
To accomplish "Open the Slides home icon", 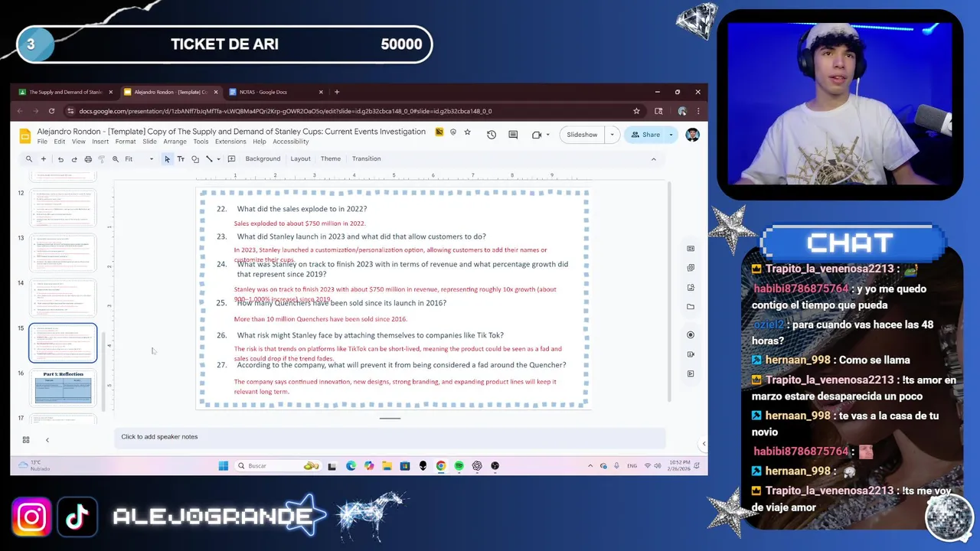I will coord(25,136).
